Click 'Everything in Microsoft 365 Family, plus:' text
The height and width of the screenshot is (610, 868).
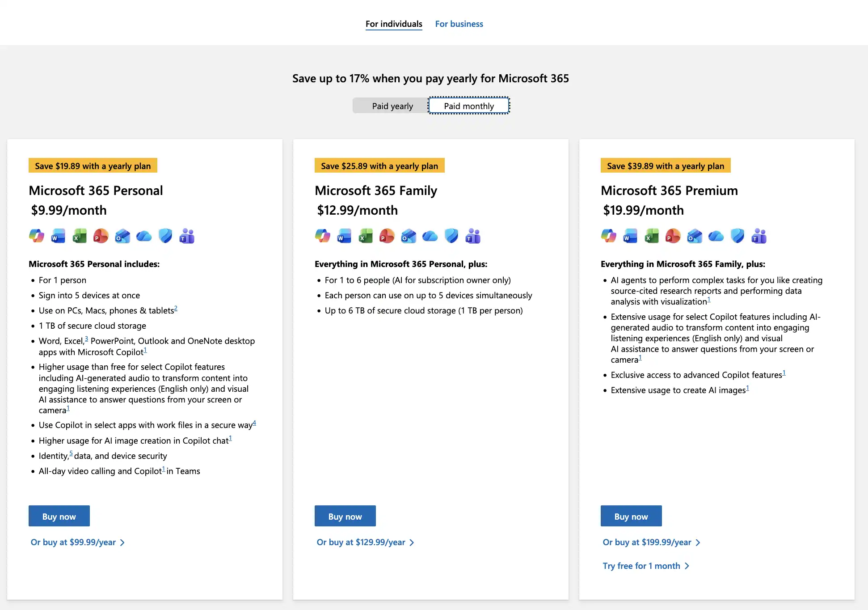(x=683, y=264)
